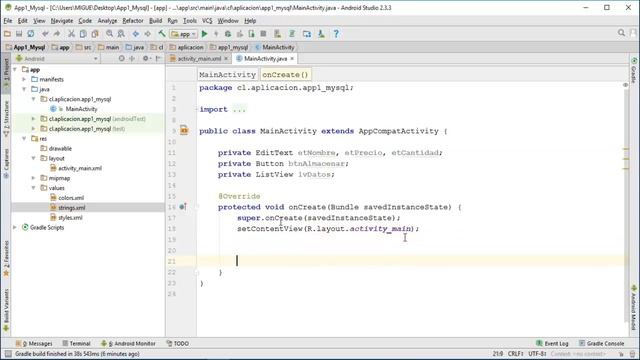Open the Refactor menu
This screenshot has width=640, height=360.
(x=133, y=21)
